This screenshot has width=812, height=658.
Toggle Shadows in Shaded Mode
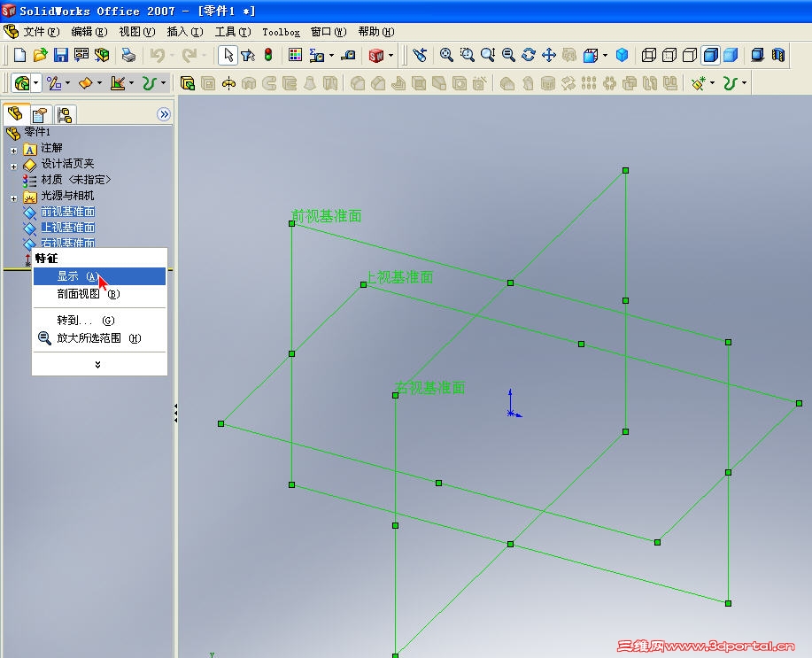(x=758, y=55)
